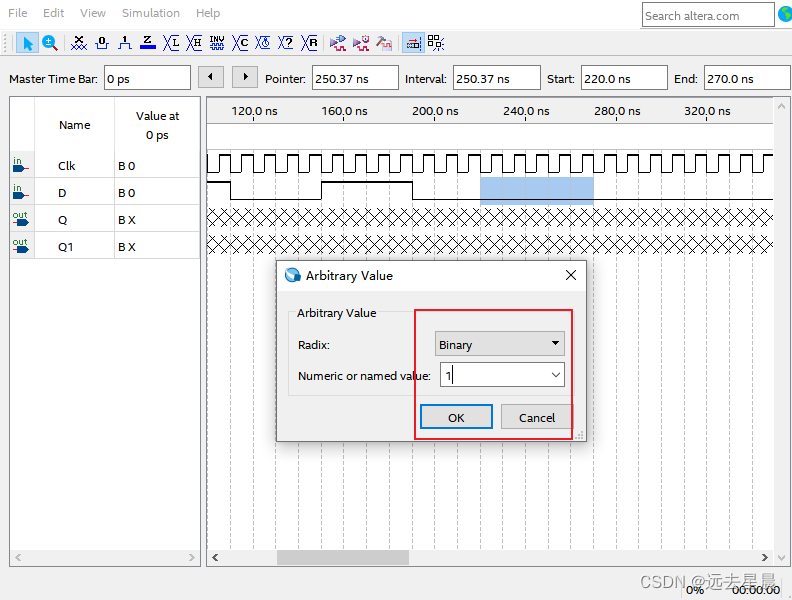Viewport: 792px width, 600px height.
Task: Click the Search altera.com box
Action: 708,15
